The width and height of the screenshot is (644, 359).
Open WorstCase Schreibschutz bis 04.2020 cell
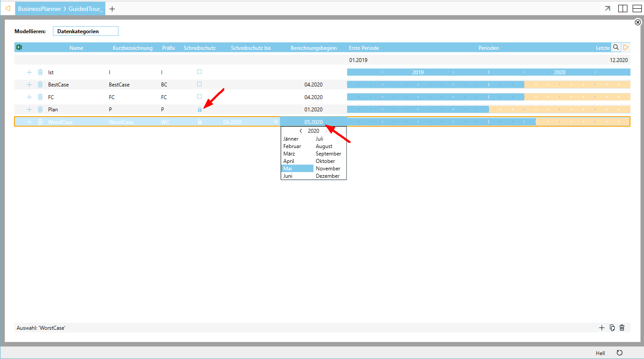232,122
